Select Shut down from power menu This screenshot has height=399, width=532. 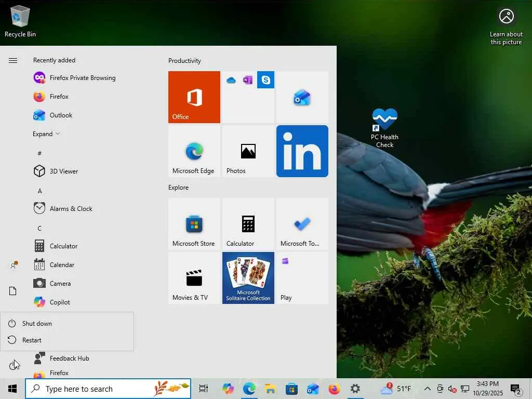pos(67,323)
